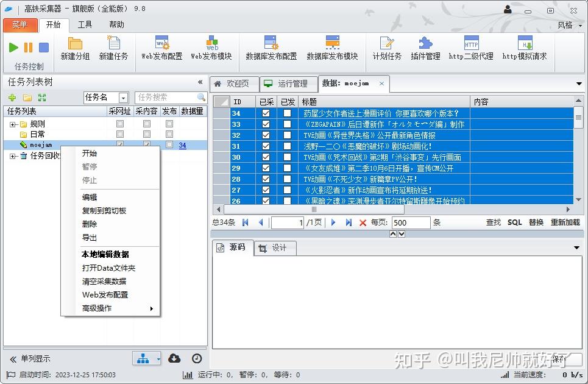The image size is (588, 384).
Task: Open the SQL query button
Action: 515,222
